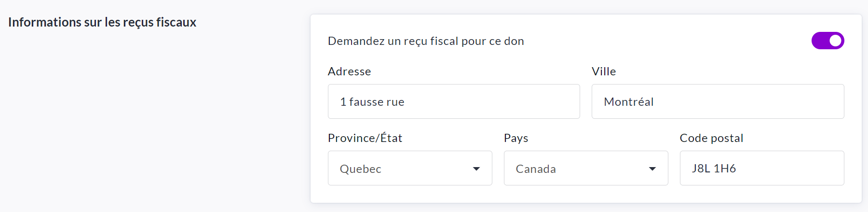Open the Pays country combo box

(586, 168)
